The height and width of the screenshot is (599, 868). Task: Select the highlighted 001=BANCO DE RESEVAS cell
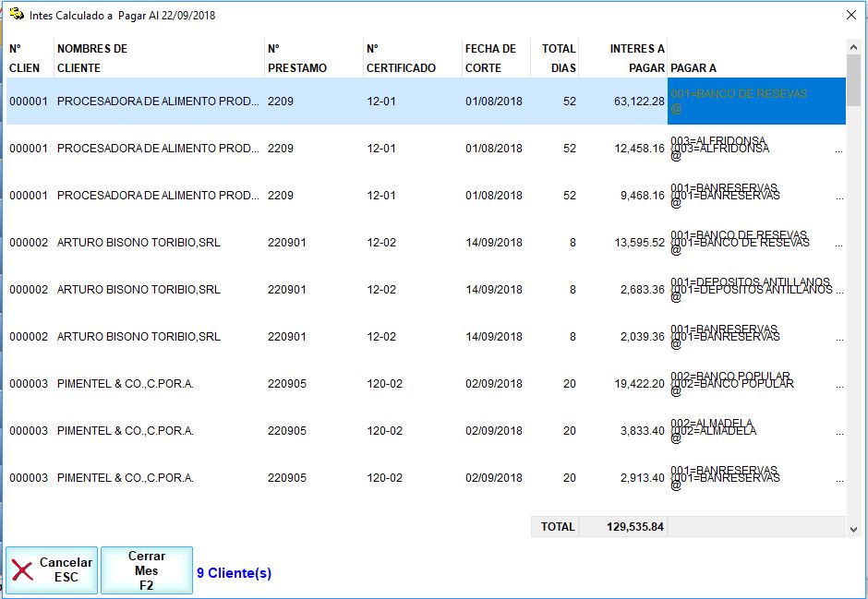coord(755,102)
